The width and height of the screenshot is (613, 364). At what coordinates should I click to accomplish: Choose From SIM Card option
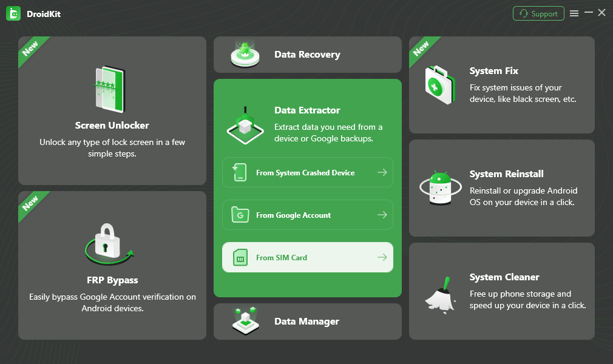point(308,257)
